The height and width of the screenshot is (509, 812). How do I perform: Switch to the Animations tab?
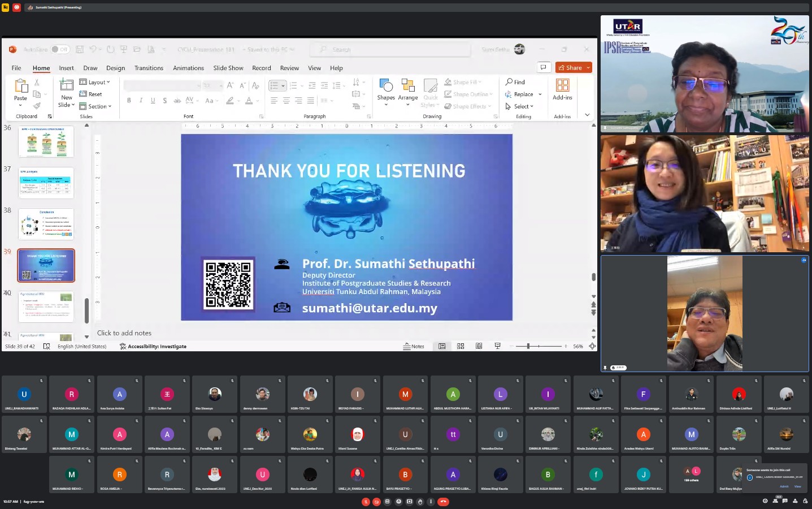[x=188, y=68]
